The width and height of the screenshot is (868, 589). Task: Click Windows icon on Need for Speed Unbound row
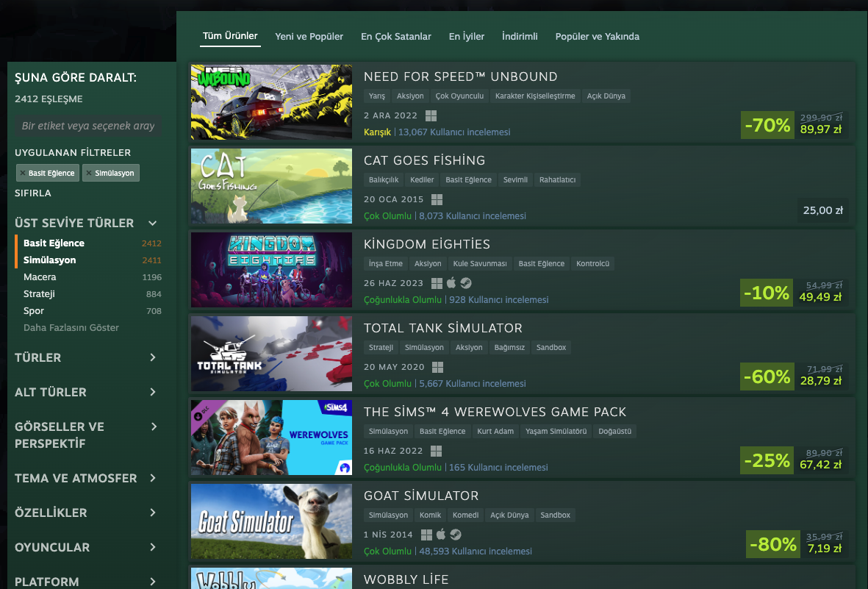tap(431, 115)
